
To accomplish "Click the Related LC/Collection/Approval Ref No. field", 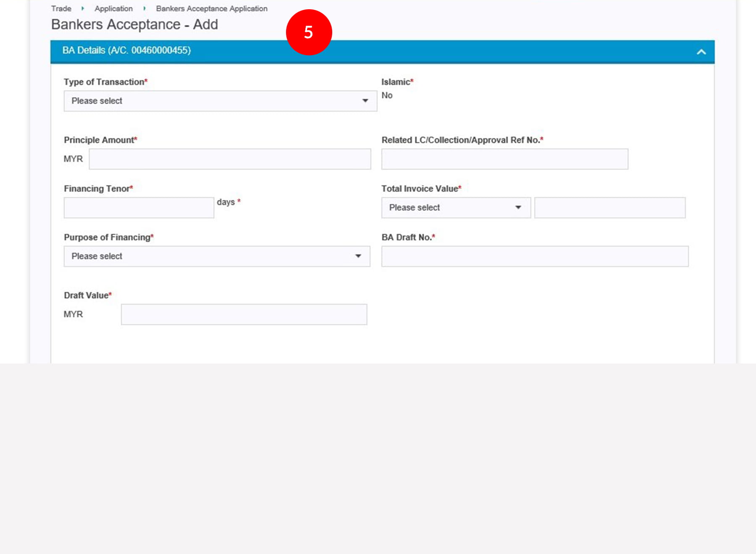I will point(504,159).
